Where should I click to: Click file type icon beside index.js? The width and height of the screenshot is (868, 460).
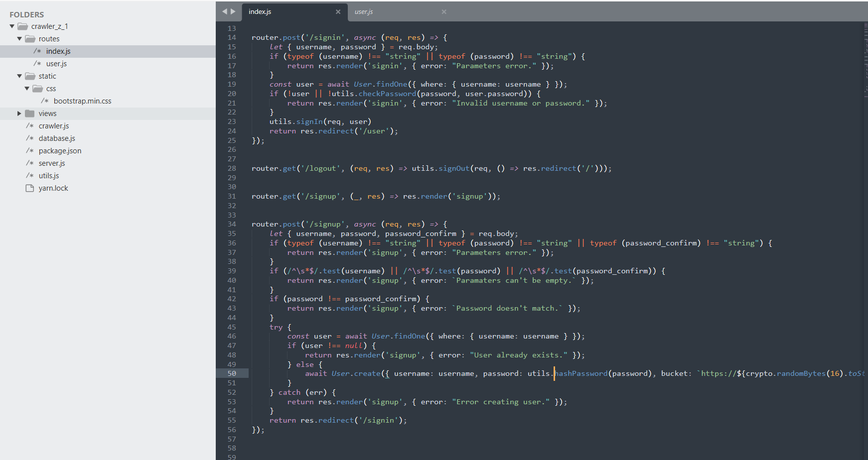point(37,51)
